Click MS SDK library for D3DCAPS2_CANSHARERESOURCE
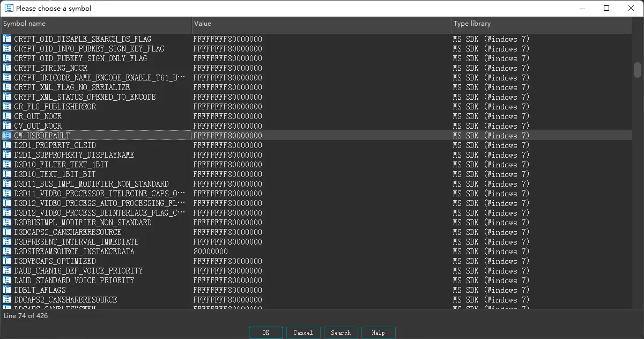The width and height of the screenshot is (644, 339). coord(491,232)
